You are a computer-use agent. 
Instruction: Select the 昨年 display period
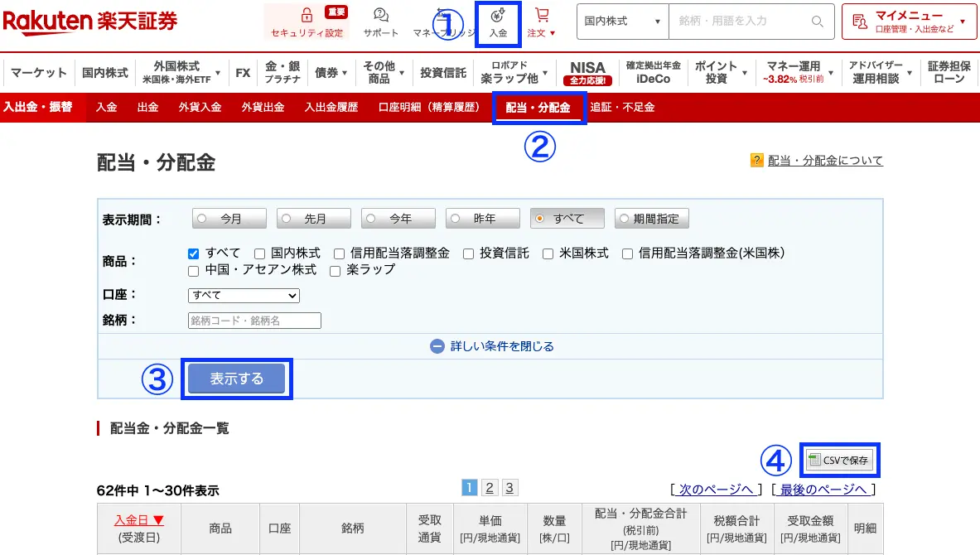(482, 219)
